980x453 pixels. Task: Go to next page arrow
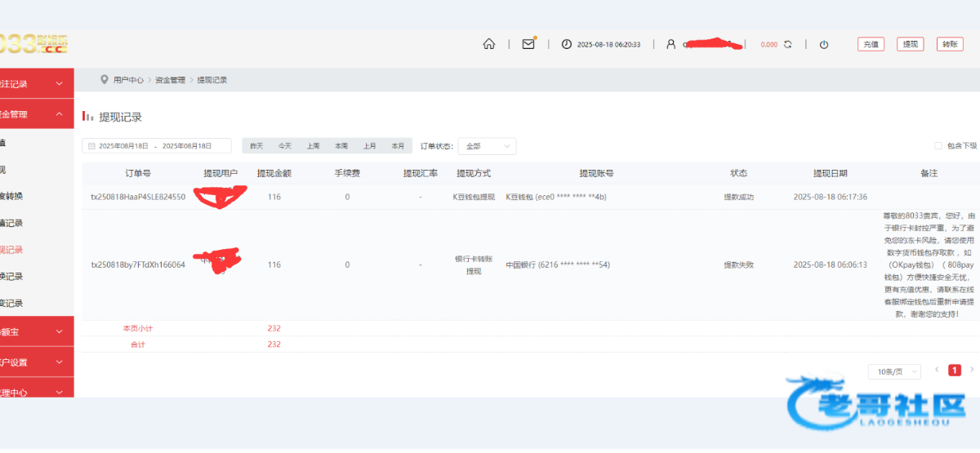coord(972,370)
